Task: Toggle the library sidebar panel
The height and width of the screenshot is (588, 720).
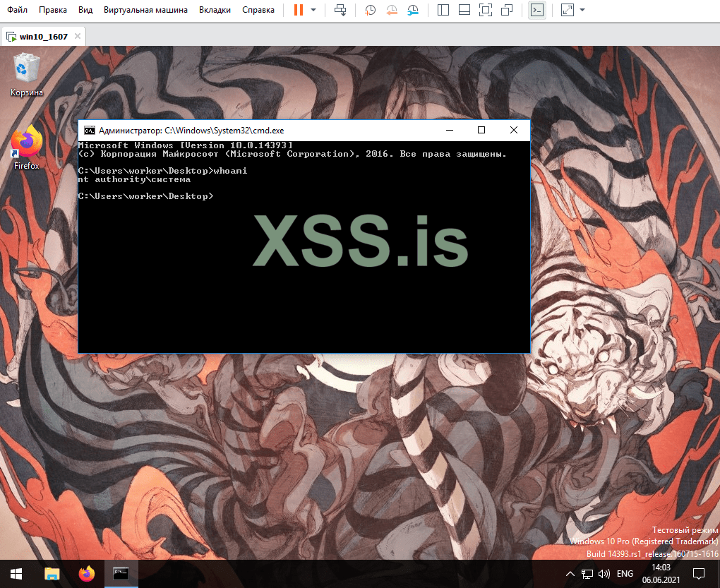Action: pyautogui.click(x=443, y=10)
